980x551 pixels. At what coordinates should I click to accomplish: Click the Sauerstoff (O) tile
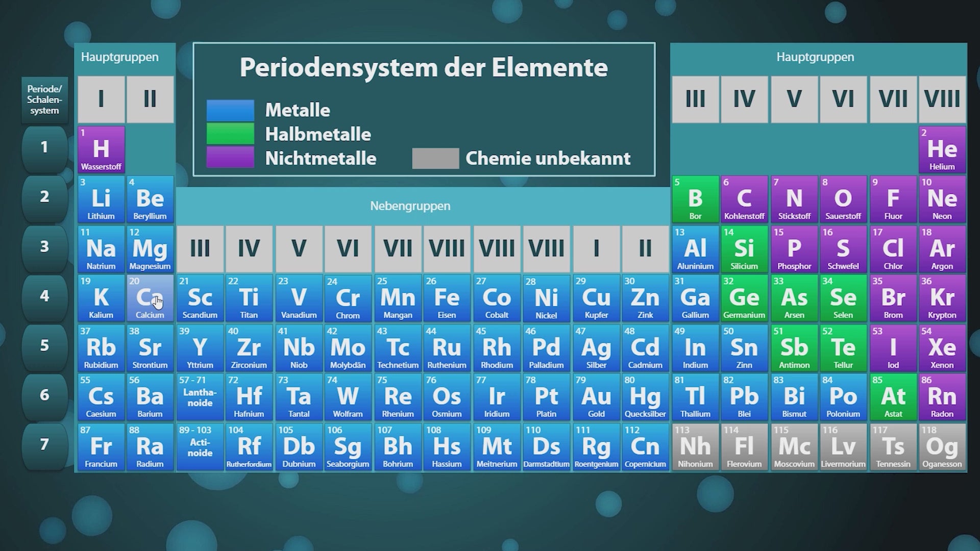(x=843, y=199)
